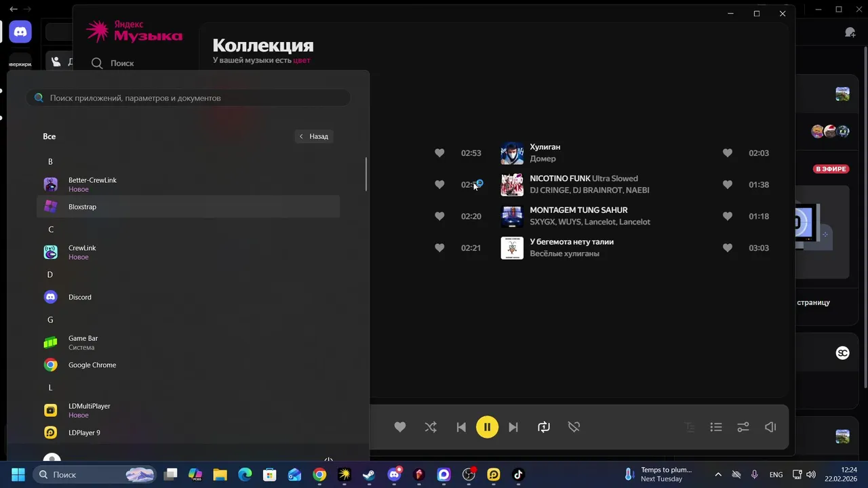Open Steam from taskbar

369,474
